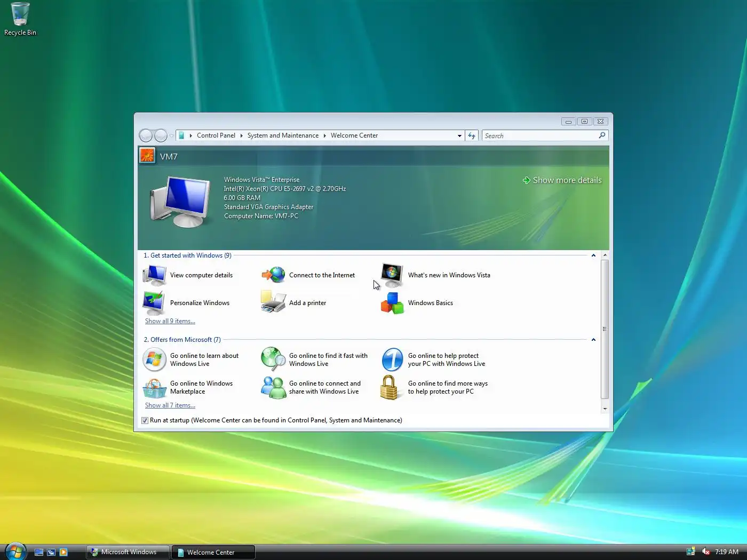Click Welcome Center taskbar button

click(x=213, y=552)
